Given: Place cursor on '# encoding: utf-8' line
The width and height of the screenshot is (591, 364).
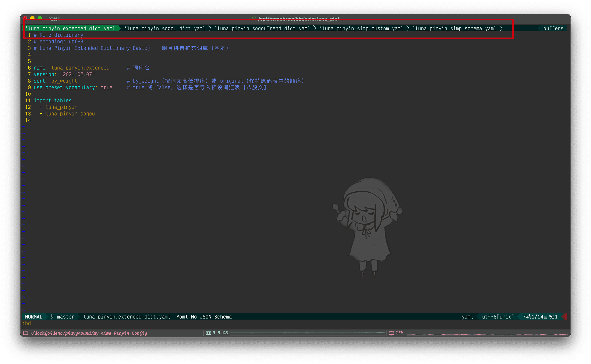Looking at the screenshot, I should click(58, 42).
